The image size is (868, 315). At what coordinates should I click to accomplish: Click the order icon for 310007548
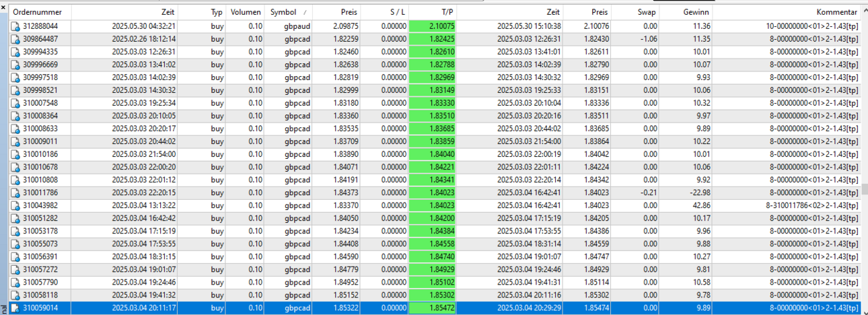pos(16,103)
